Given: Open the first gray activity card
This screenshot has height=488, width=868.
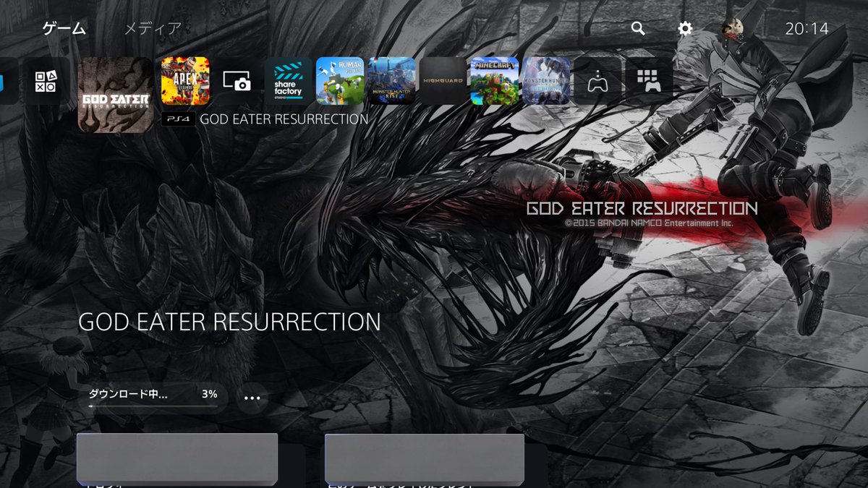Looking at the screenshot, I should point(177,458).
